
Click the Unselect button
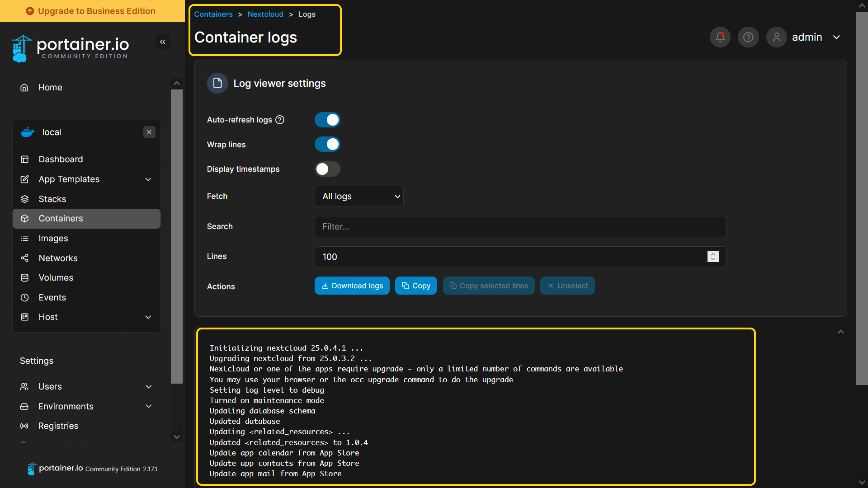567,286
